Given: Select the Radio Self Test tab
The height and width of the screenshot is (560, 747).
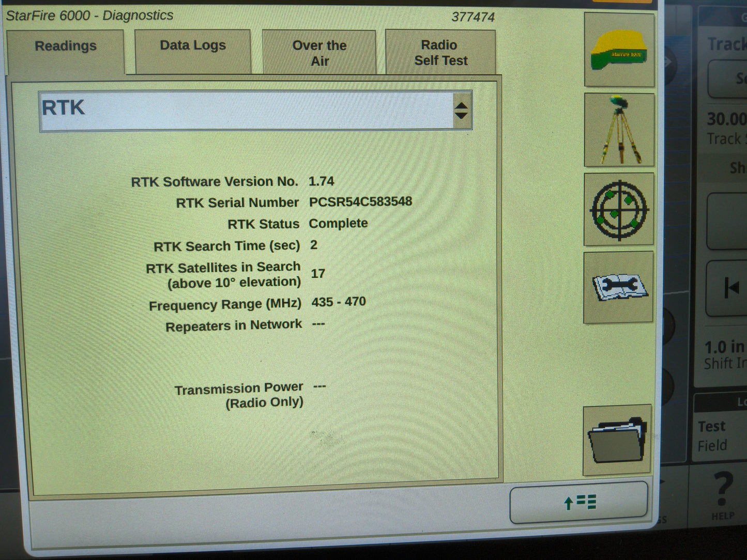Looking at the screenshot, I should coord(440,52).
